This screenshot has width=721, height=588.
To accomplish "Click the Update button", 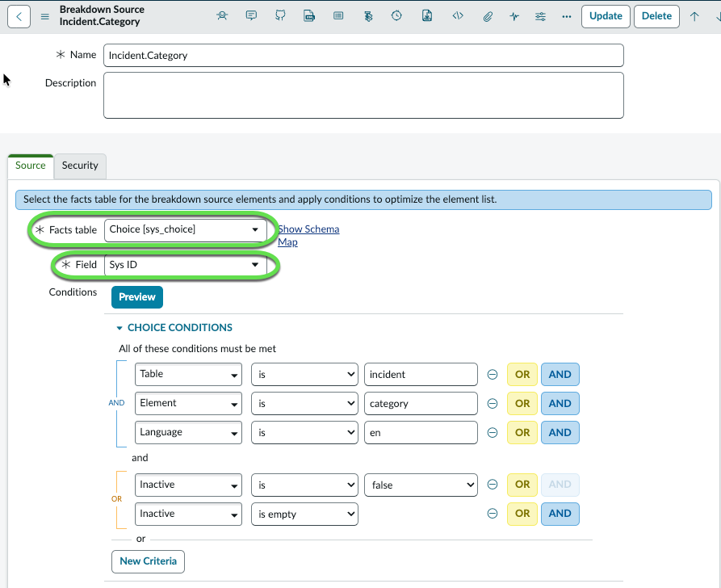I will pos(606,16).
